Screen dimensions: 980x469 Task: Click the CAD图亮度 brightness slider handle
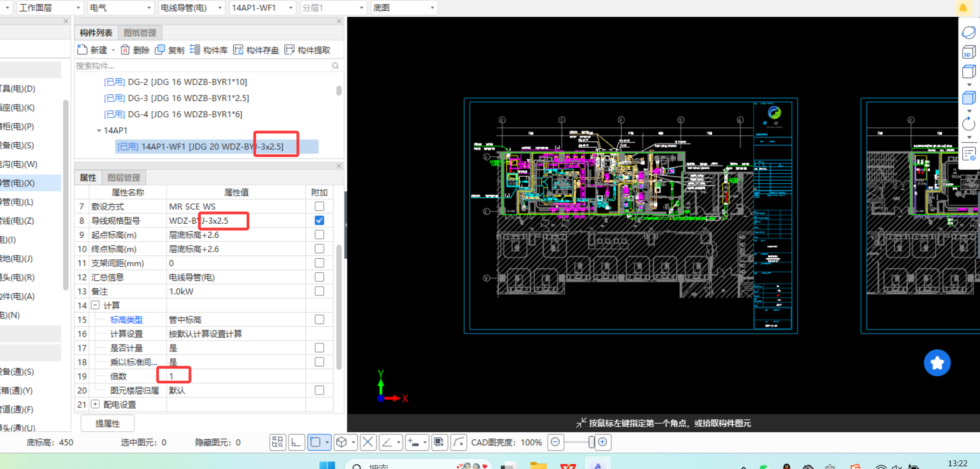click(x=591, y=442)
